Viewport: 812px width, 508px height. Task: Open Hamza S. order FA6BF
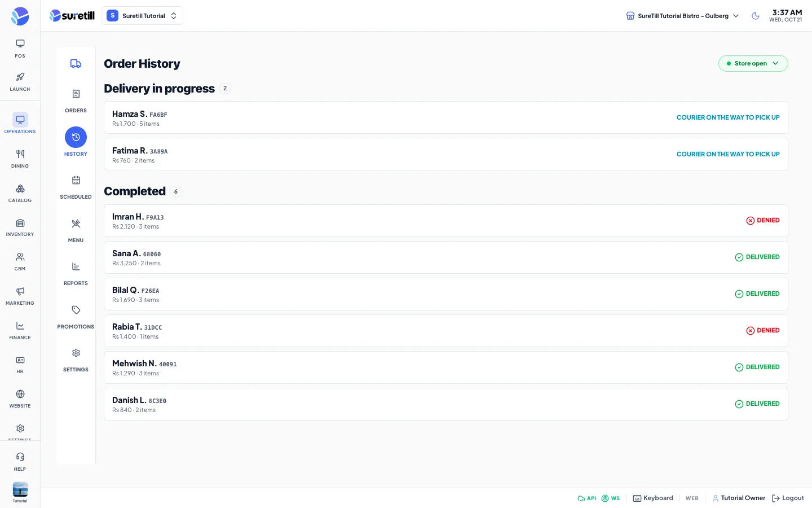tap(445, 118)
